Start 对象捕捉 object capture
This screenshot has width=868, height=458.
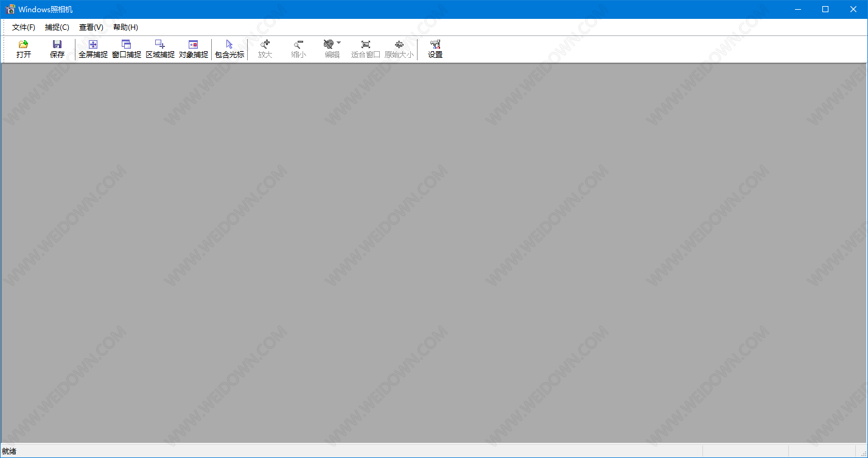click(194, 49)
